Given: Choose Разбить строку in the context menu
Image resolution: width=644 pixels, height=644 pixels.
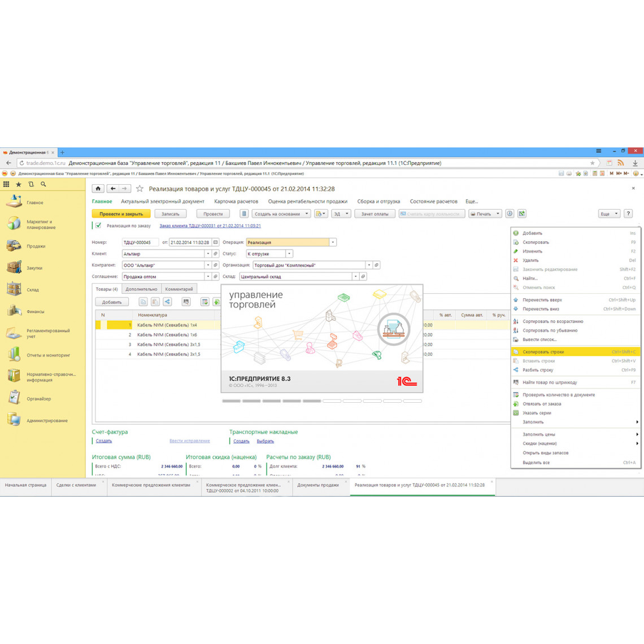Looking at the screenshot, I should coord(576,369).
